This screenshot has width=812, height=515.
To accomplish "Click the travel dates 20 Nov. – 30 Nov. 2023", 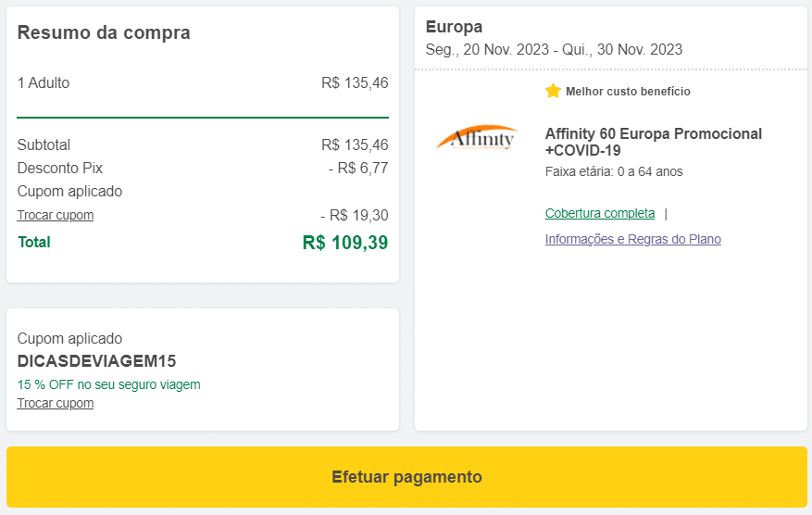I will 554,50.
